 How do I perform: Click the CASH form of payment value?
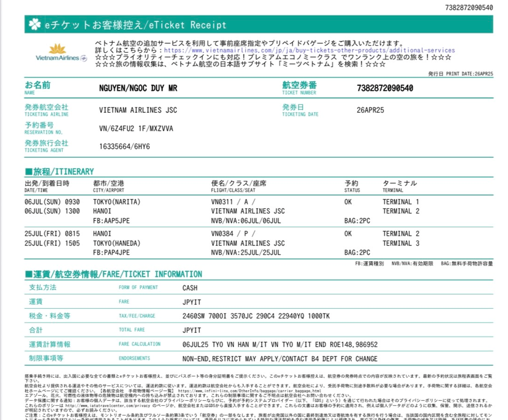pos(190,287)
